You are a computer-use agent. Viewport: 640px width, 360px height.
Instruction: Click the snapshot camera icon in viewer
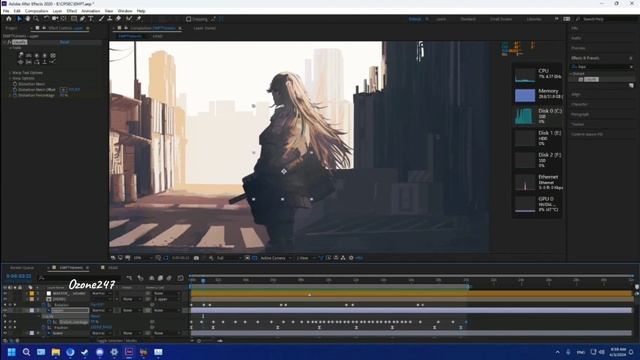(196, 258)
